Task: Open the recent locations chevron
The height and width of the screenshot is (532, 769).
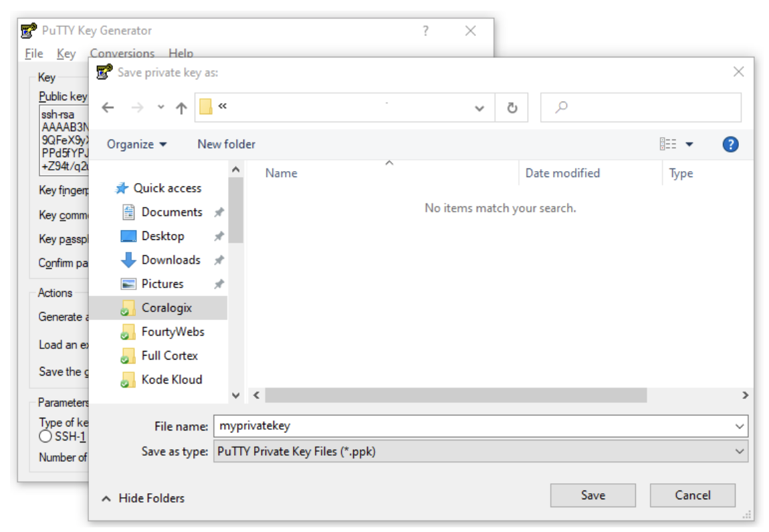Action: pos(161,106)
